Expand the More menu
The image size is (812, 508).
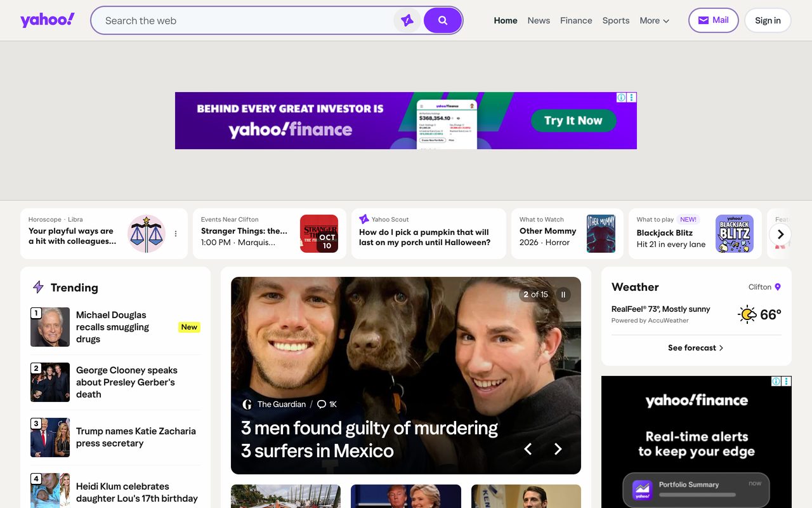654,20
